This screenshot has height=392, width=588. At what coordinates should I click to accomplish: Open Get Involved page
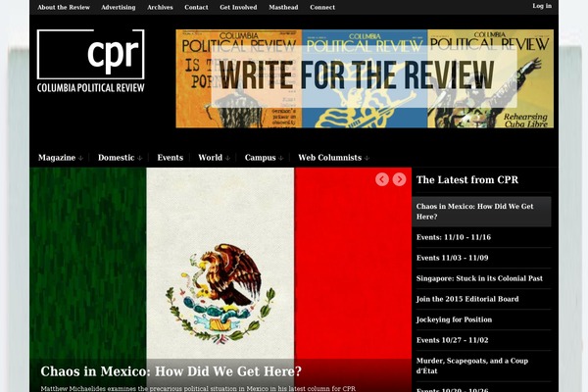point(238,7)
